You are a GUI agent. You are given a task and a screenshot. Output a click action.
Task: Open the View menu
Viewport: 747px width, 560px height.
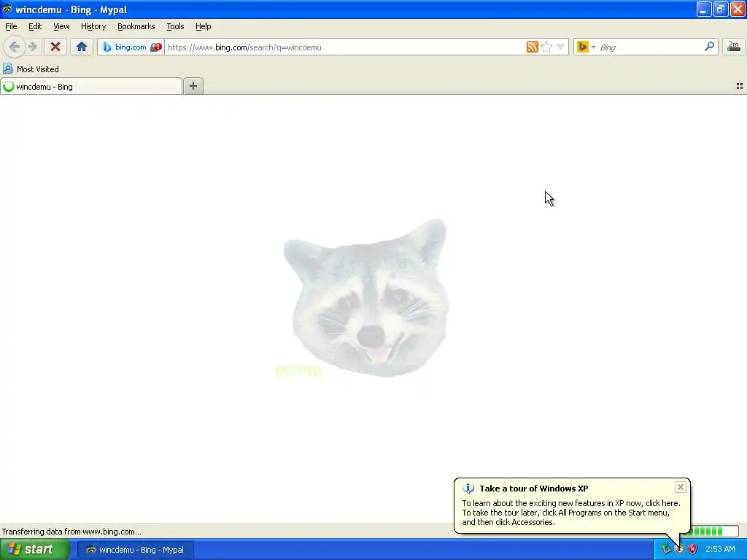point(61,26)
